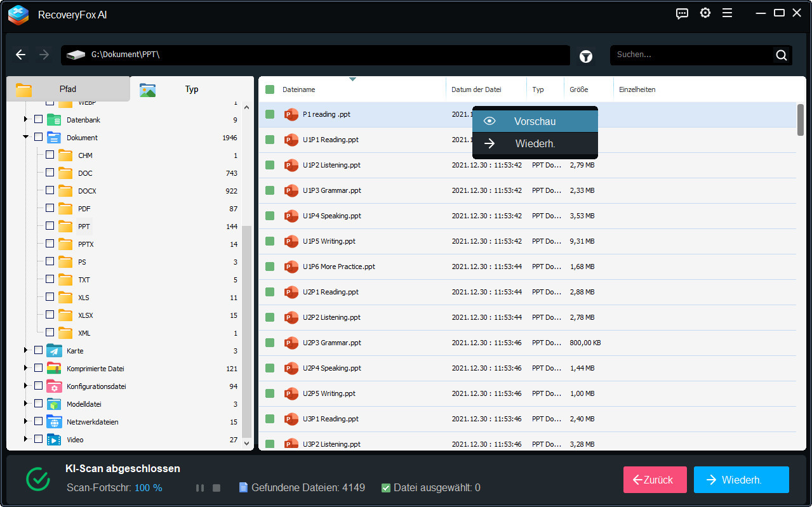
Task: Sort by the Dateiname column header
Action: click(x=299, y=89)
